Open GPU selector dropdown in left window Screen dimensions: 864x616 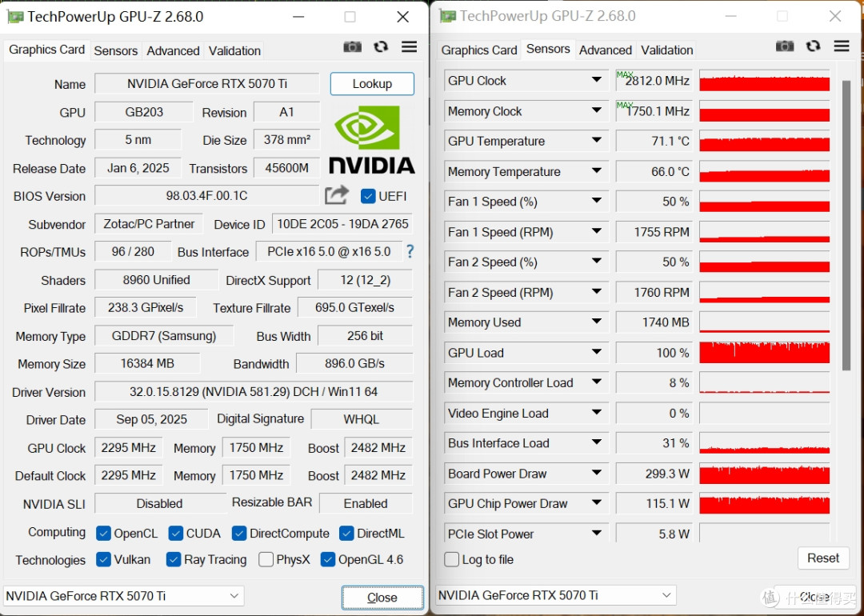tap(234, 596)
